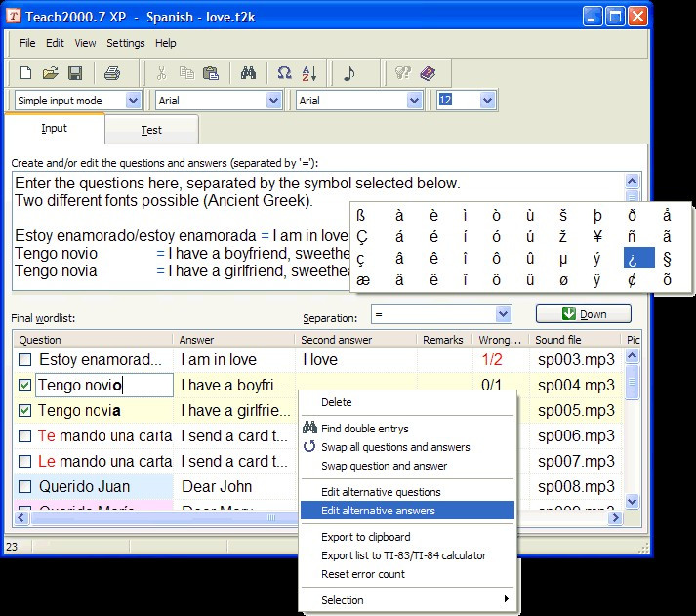Expand the Selection submenu in the context menu

coord(408,600)
